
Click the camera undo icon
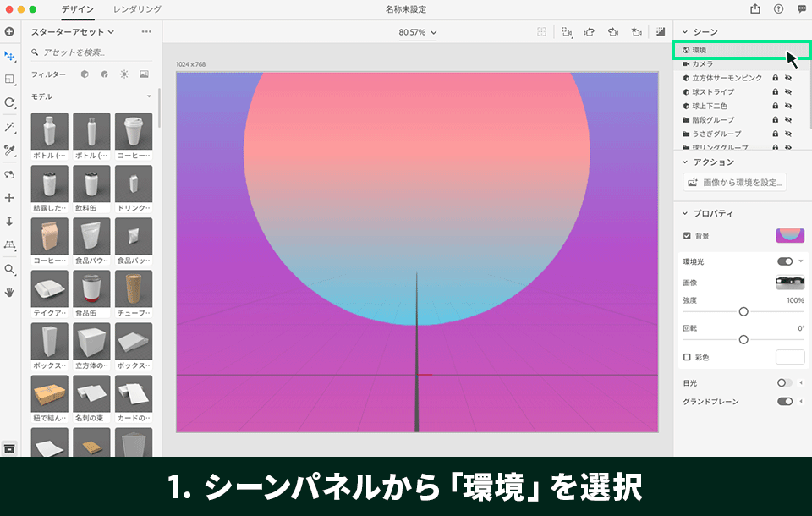[590, 32]
